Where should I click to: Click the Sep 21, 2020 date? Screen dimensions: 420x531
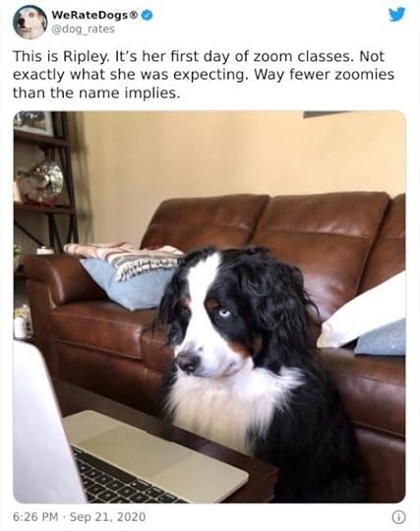click(x=108, y=517)
